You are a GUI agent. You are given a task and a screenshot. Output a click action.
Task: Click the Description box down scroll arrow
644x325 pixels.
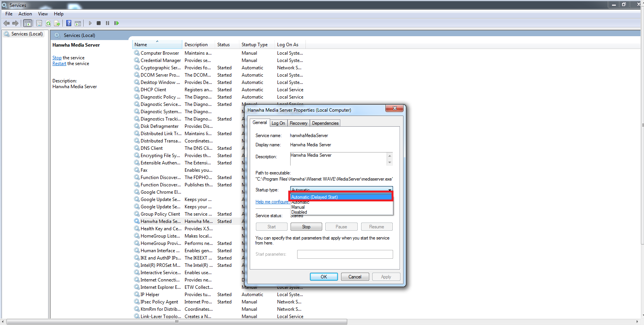click(390, 162)
